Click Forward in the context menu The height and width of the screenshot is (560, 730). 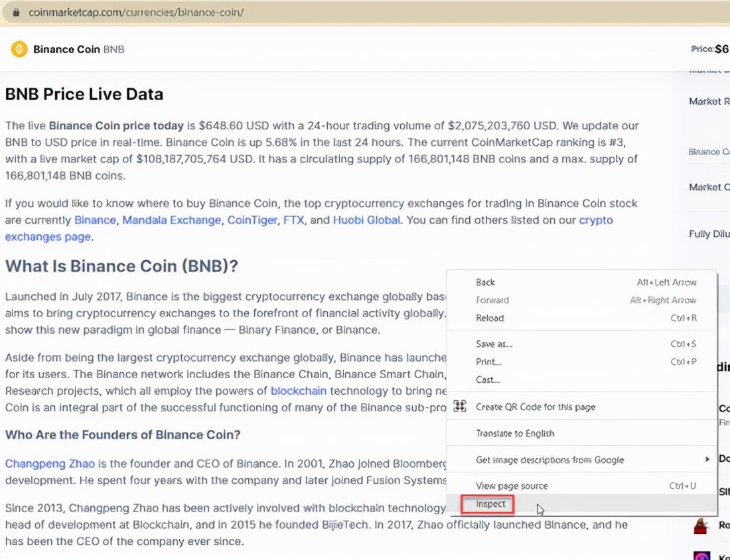click(x=581, y=301)
